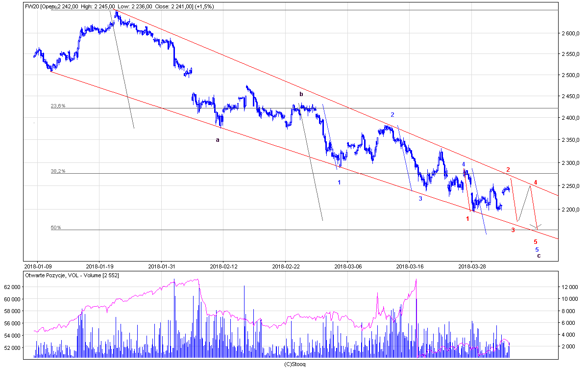Click the 2018-03-16 date label
The height and width of the screenshot is (368, 588).
[x=409, y=266]
